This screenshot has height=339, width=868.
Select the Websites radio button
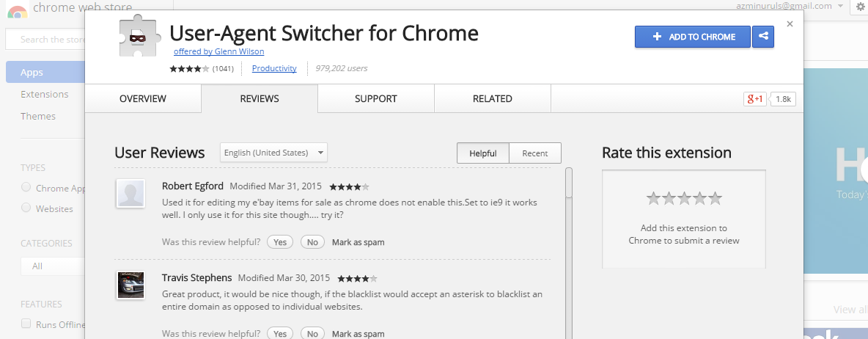tap(26, 208)
